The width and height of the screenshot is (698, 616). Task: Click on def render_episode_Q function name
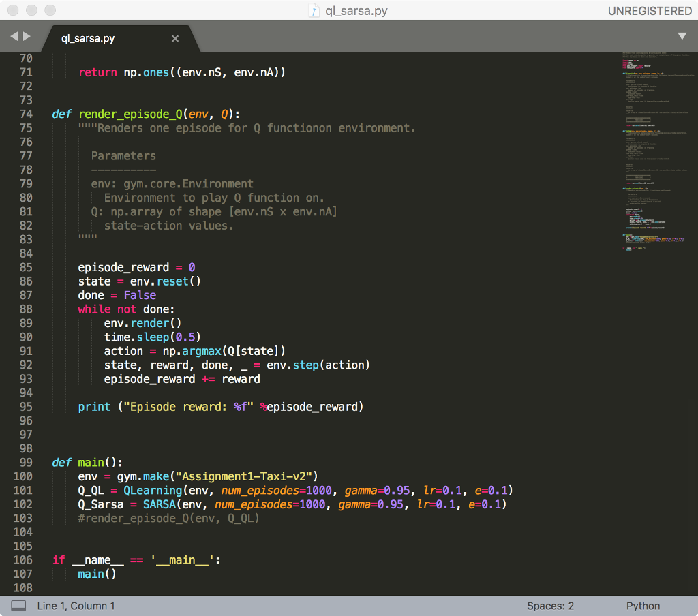[130, 114]
